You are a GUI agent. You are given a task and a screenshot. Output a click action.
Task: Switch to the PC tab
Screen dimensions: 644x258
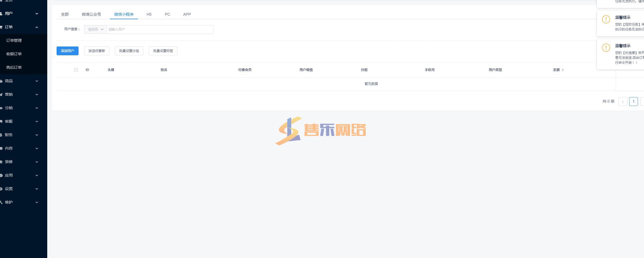coord(167,14)
